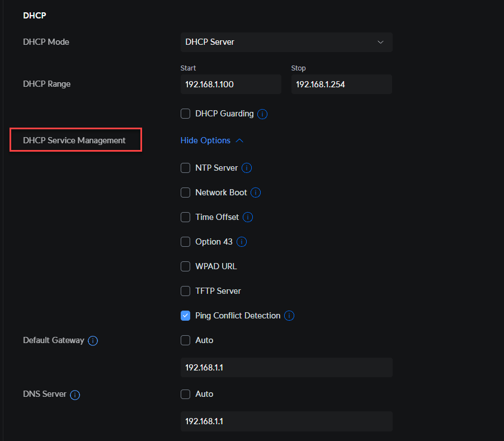Disable Ping Conflict Detection checkbox

click(x=186, y=316)
